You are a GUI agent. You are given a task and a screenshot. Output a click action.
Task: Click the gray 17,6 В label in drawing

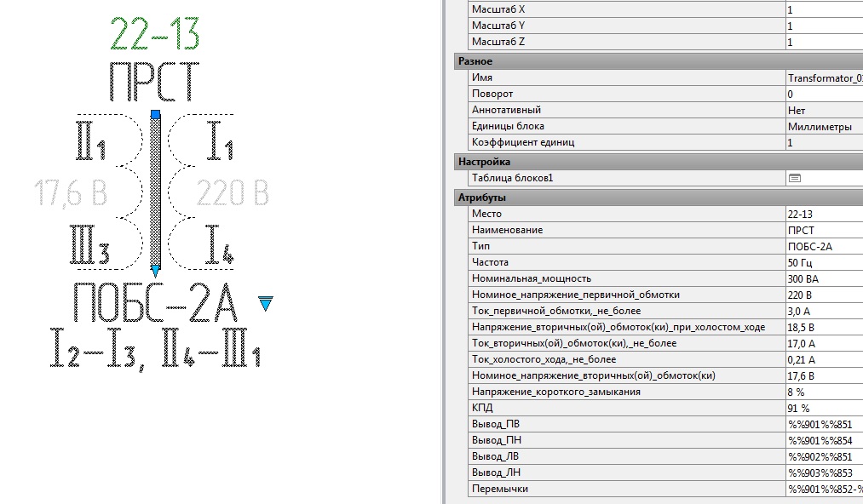click(x=72, y=194)
